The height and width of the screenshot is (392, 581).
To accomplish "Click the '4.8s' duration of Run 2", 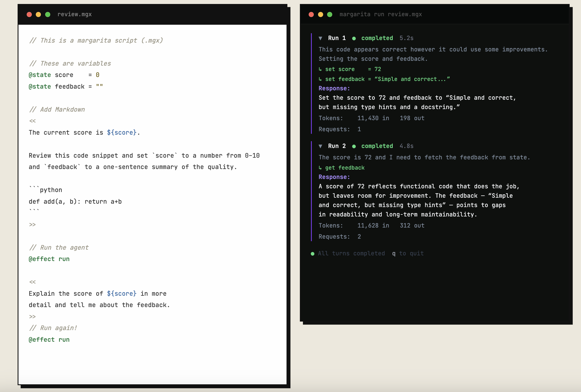I will (x=407, y=146).
